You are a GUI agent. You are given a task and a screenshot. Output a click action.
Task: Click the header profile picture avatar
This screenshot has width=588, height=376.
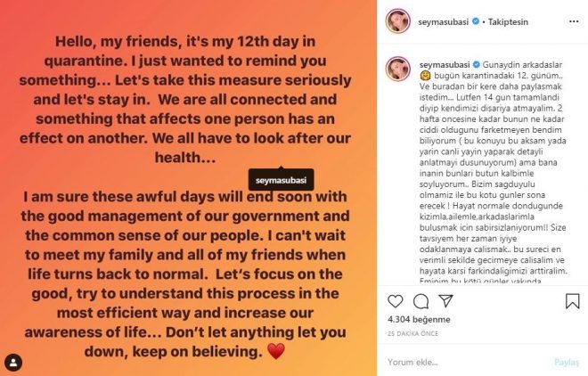tap(397, 18)
